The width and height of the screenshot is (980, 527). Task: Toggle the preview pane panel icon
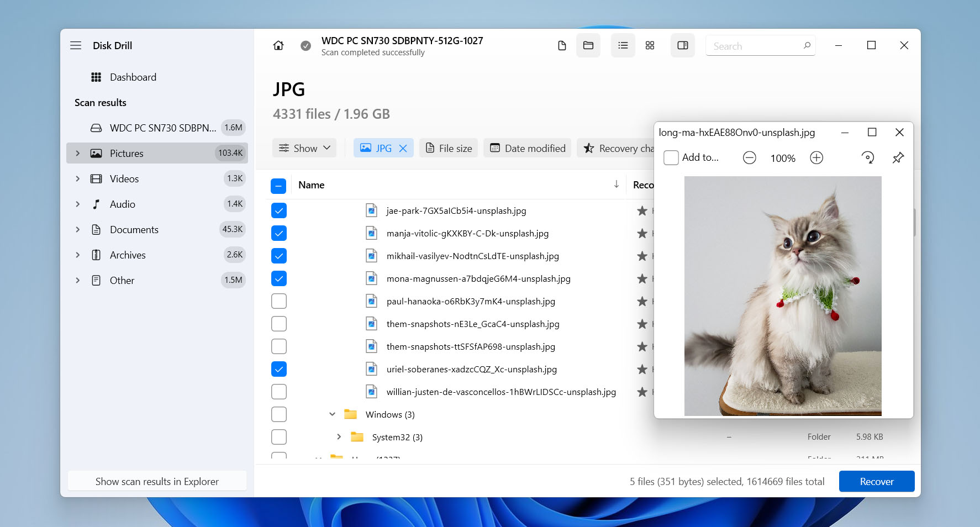coord(683,45)
